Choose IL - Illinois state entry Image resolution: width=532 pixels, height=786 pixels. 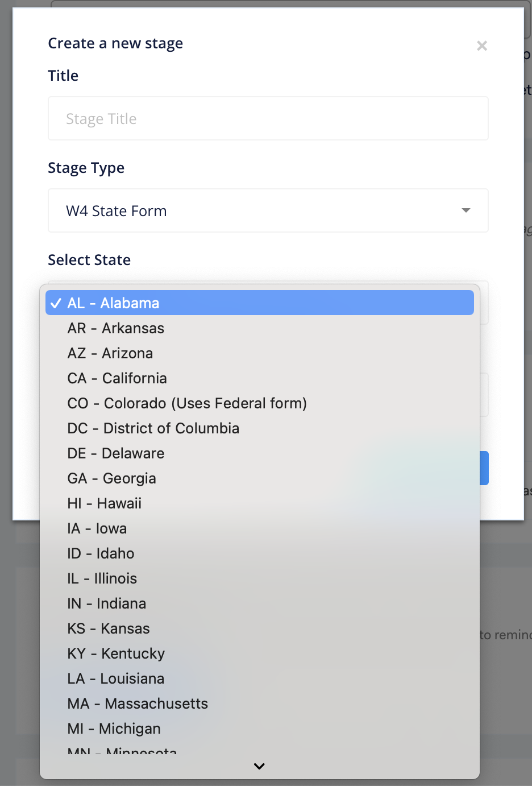[x=102, y=578]
